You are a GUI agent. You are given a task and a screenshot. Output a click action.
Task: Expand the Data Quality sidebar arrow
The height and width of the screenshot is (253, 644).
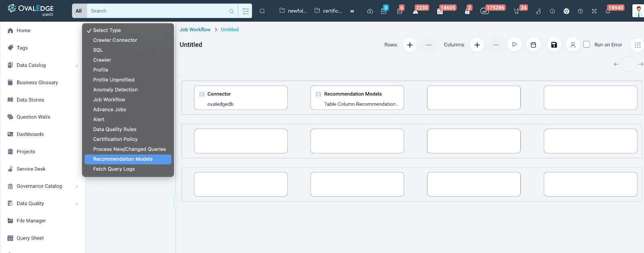click(77, 204)
